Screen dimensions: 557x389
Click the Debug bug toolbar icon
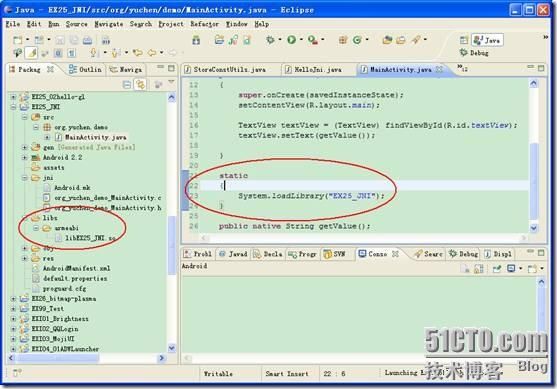271,40
